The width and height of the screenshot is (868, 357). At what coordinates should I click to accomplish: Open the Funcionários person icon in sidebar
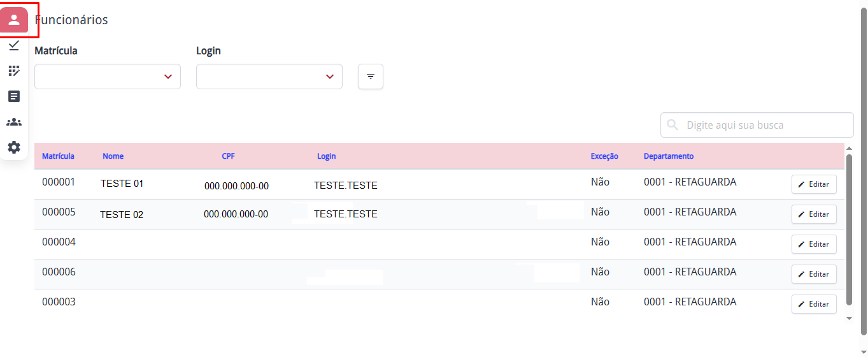pyautogui.click(x=14, y=20)
